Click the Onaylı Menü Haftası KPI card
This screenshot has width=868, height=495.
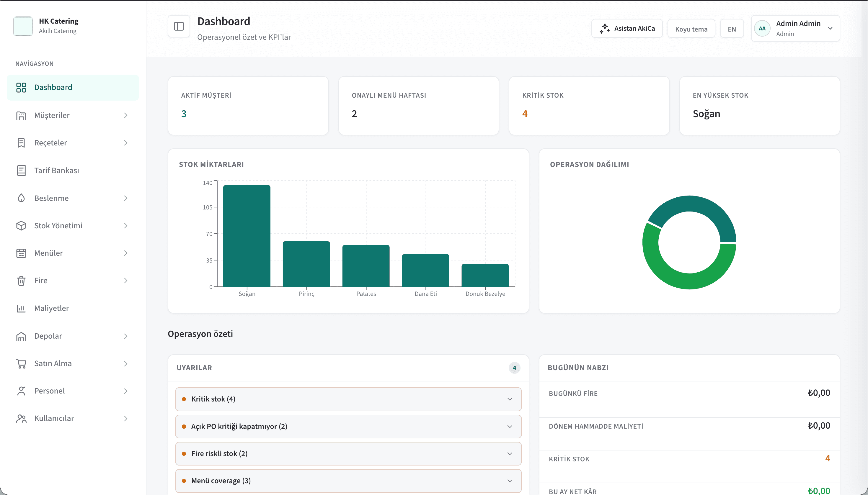pyautogui.click(x=419, y=106)
